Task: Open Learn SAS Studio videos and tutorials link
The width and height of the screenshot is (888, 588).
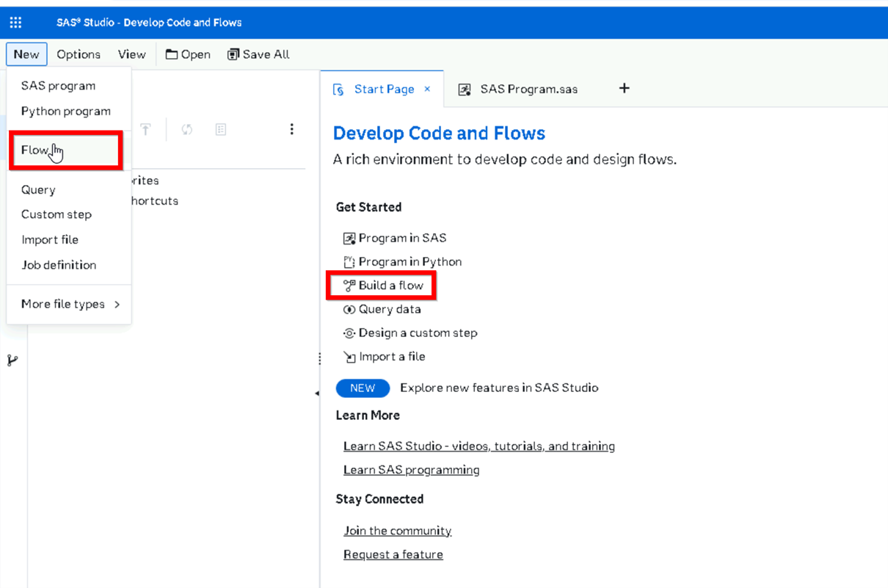Action: [x=479, y=446]
